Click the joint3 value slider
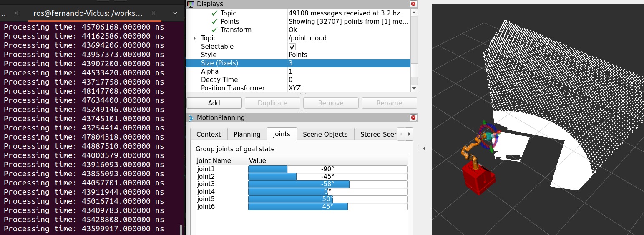The height and width of the screenshot is (235, 644). [327, 184]
